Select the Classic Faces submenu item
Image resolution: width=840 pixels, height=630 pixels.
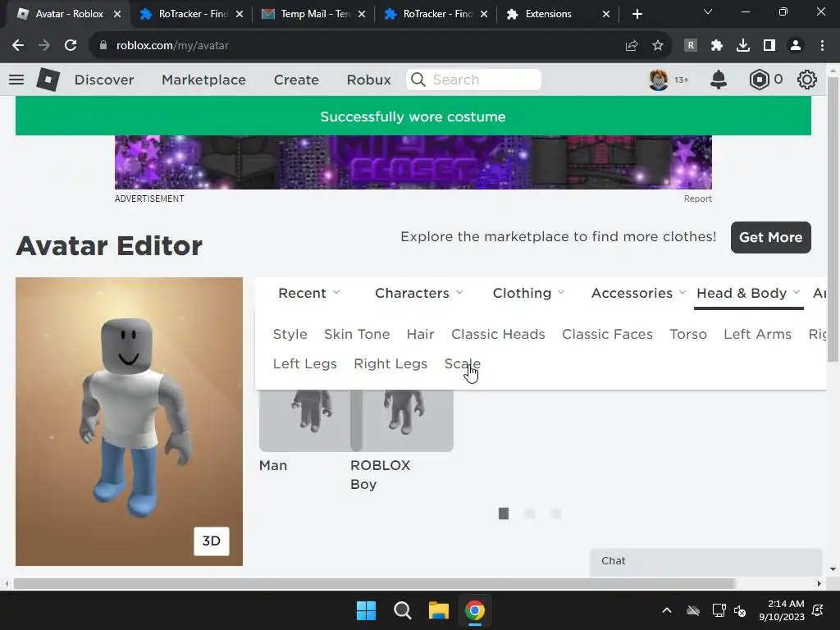(608, 335)
